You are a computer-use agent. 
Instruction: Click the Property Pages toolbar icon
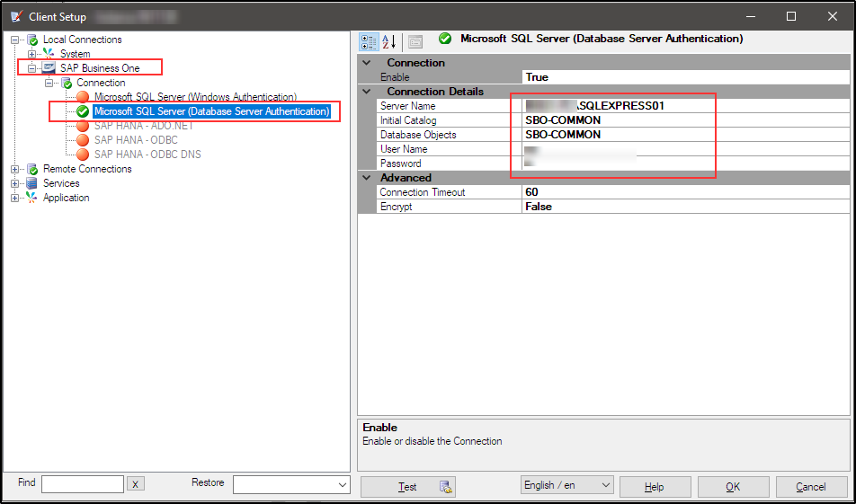coord(415,41)
